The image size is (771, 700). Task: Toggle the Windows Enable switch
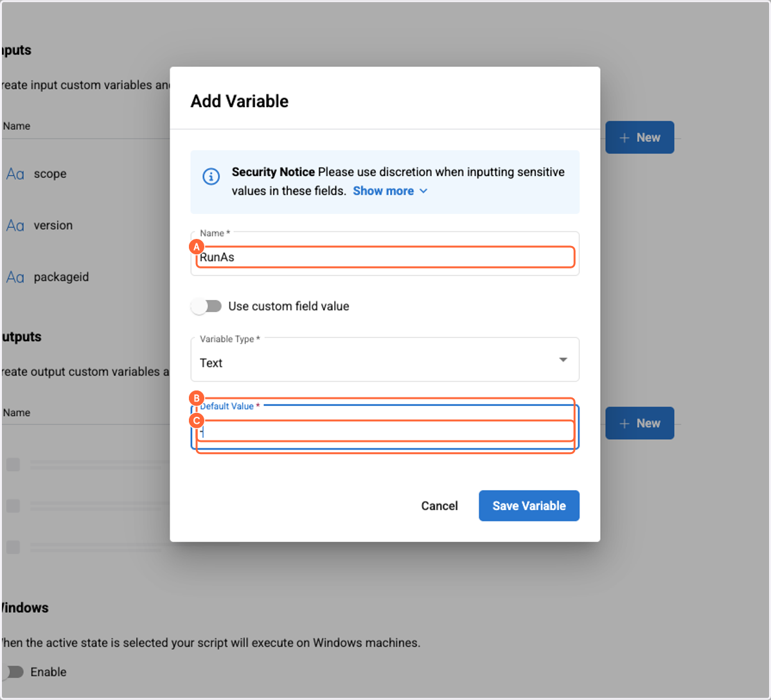point(13,672)
